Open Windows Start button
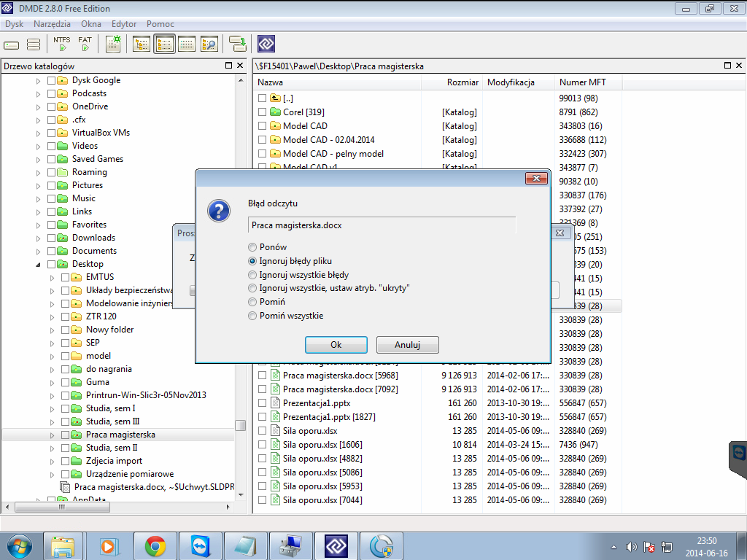This screenshot has width=747, height=560. pos(18,545)
